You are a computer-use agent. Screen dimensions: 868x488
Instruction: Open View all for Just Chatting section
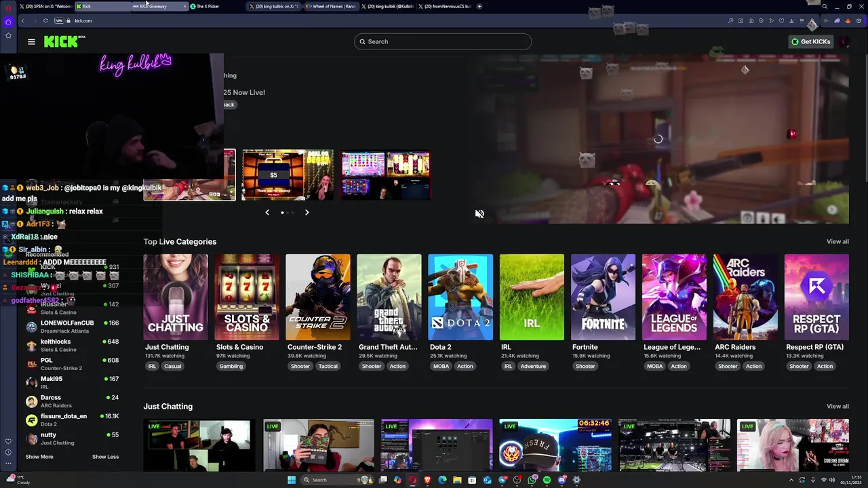(x=837, y=406)
